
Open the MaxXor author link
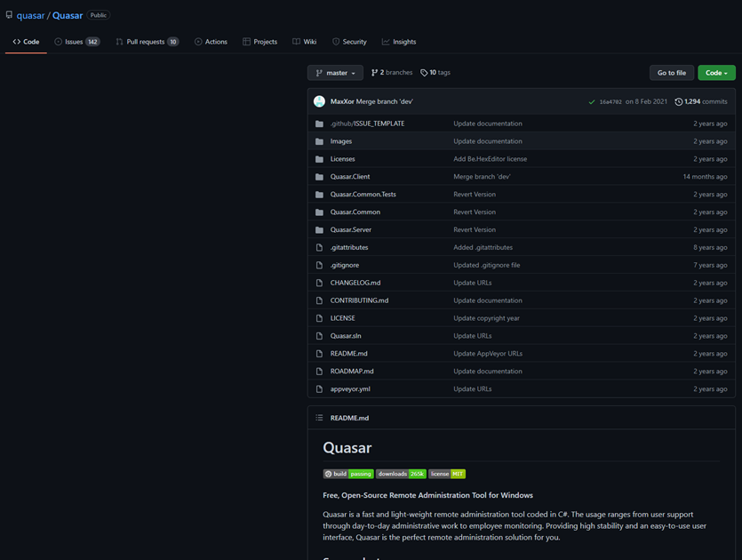(x=342, y=101)
